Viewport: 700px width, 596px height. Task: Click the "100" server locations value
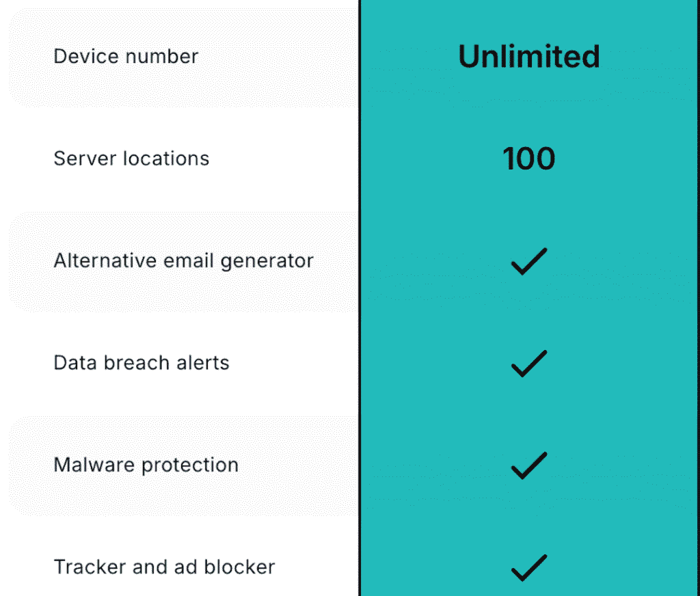(x=528, y=159)
